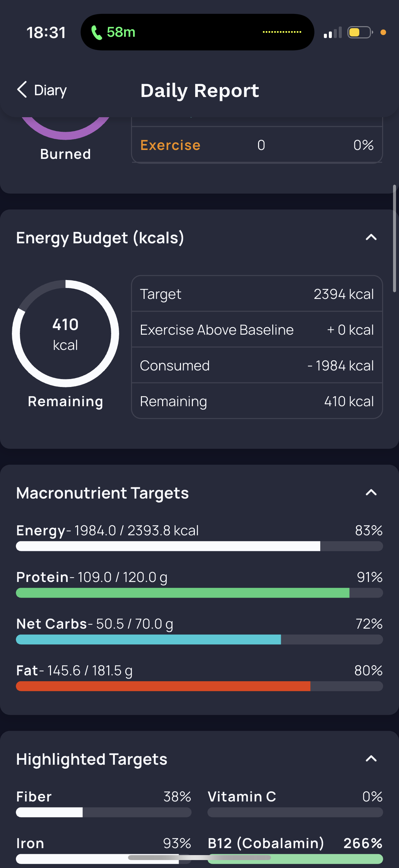Tap the yellow audio waveform dots indicator
The width and height of the screenshot is (399, 868).
(282, 32)
